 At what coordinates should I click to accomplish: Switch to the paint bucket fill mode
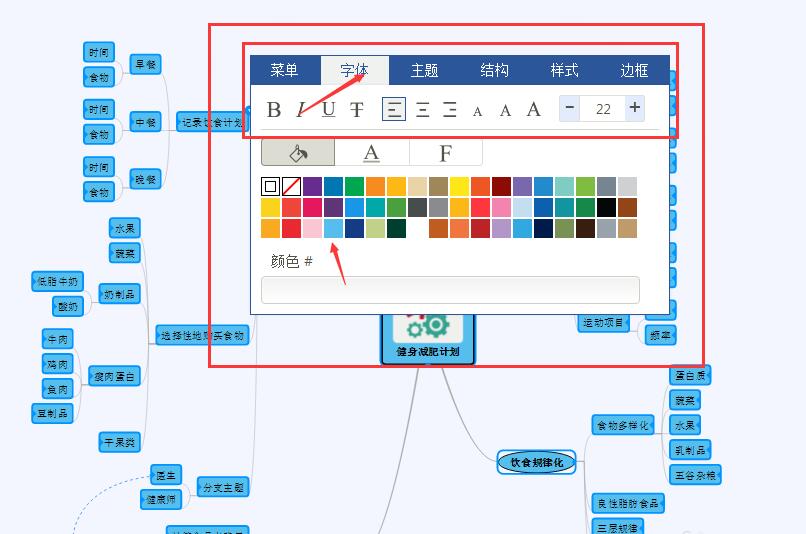297,153
